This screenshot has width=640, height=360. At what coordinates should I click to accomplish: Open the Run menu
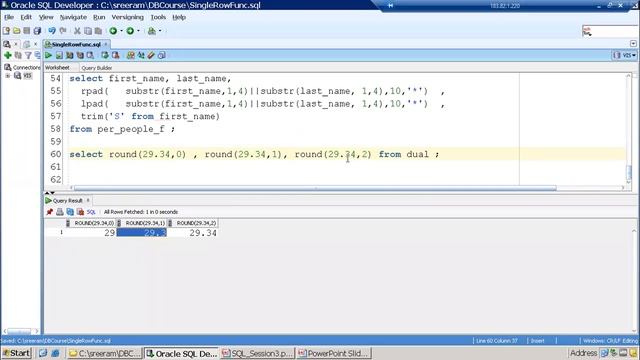click(99, 17)
